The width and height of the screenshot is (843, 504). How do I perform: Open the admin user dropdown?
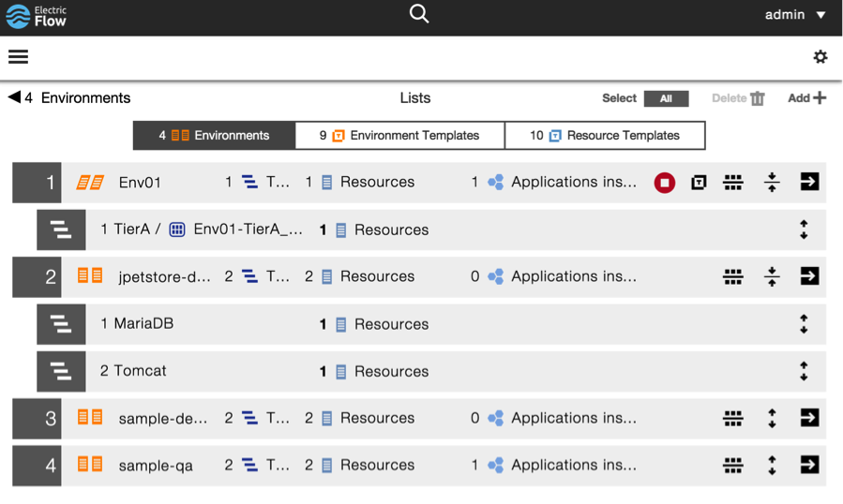pyautogui.click(x=795, y=15)
